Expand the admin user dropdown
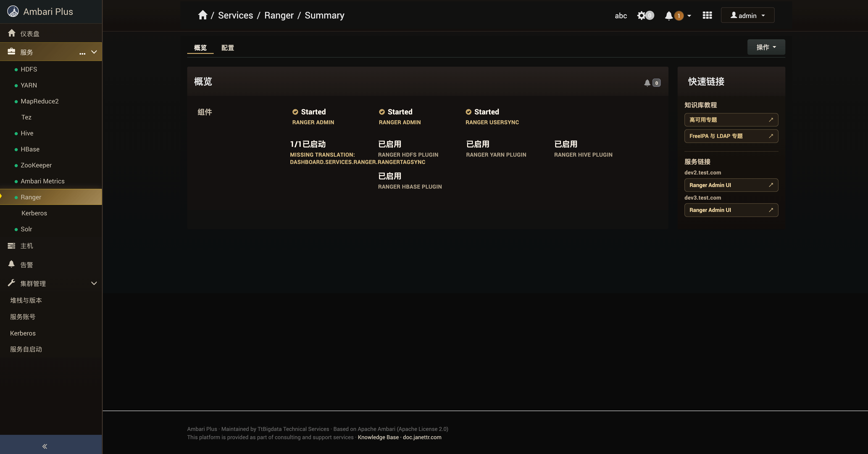Screen dimensions: 868x454 click(x=747, y=16)
